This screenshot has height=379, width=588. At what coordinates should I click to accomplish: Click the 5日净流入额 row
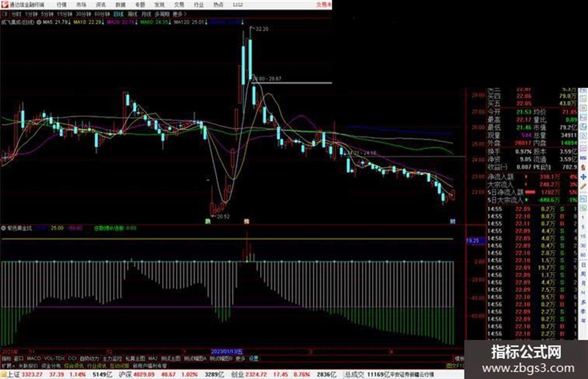click(x=532, y=192)
